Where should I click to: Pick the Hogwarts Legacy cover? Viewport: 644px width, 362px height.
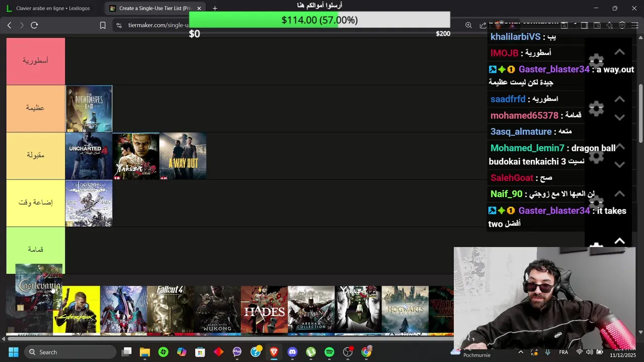(405, 310)
